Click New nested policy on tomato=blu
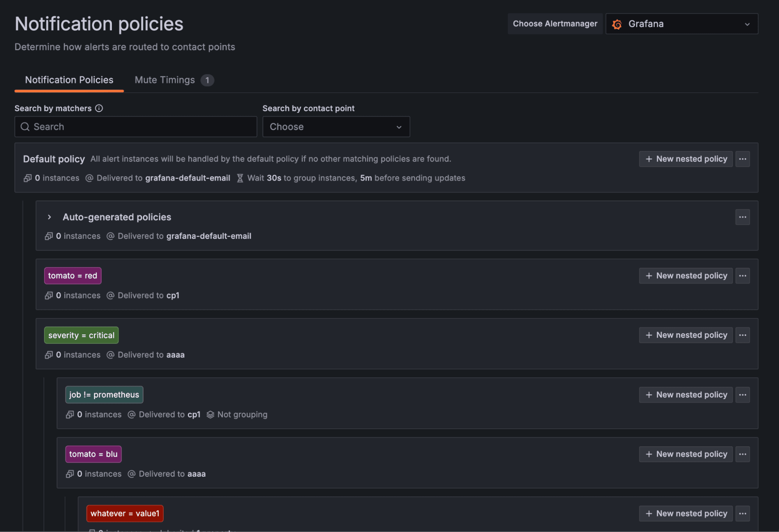This screenshot has height=532, width=779. (685, 454)
